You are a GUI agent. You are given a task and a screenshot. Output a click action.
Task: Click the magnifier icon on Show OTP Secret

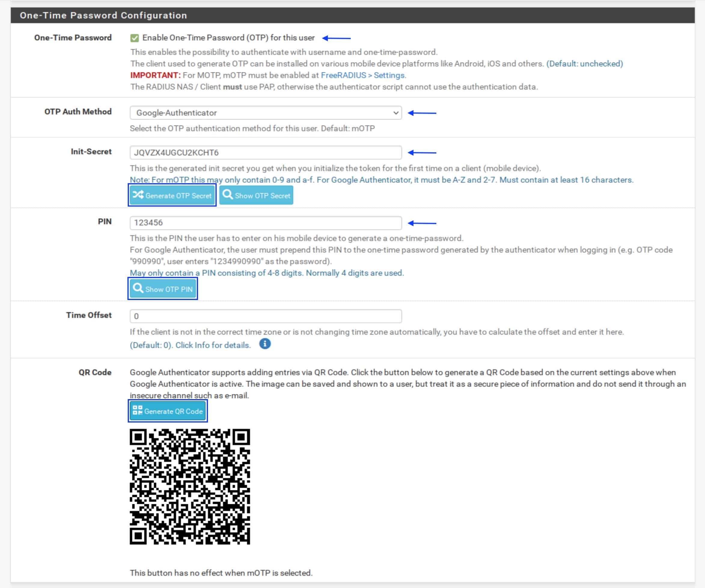point(227,195)
